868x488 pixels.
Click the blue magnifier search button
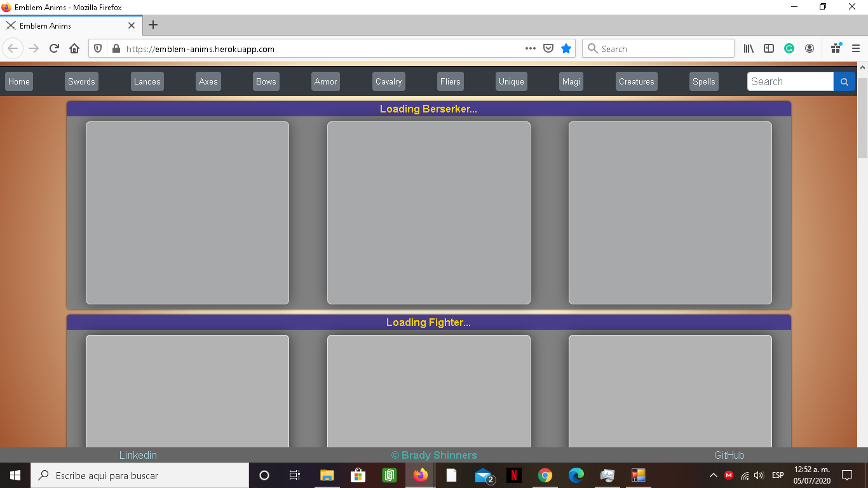click(844, 81)
